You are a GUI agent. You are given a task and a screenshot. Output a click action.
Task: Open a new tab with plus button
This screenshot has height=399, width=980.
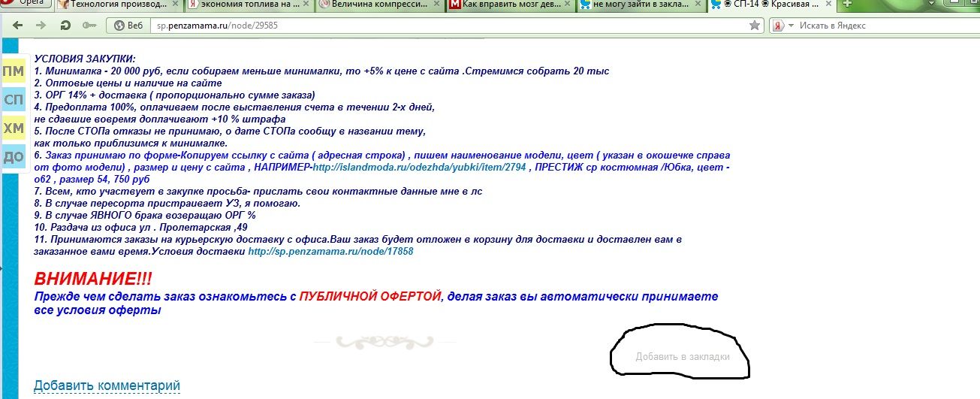(x=847, y=5)
